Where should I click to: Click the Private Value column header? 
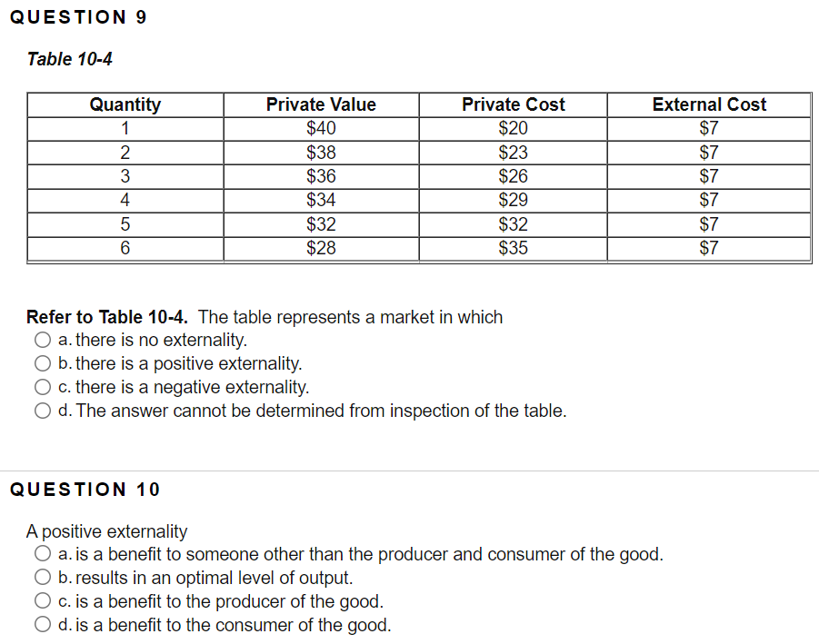320,104
